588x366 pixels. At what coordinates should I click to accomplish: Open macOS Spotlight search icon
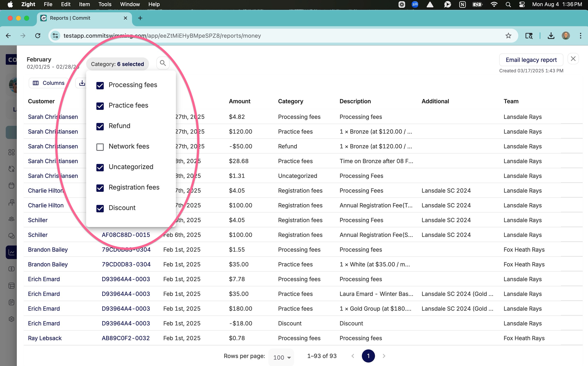tap(508, 4)
